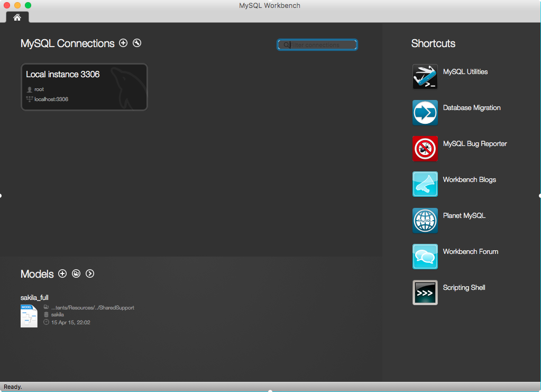The image size is (541, 392).
Task: Click the sakila_full model file icon
Action: [29, 316]
